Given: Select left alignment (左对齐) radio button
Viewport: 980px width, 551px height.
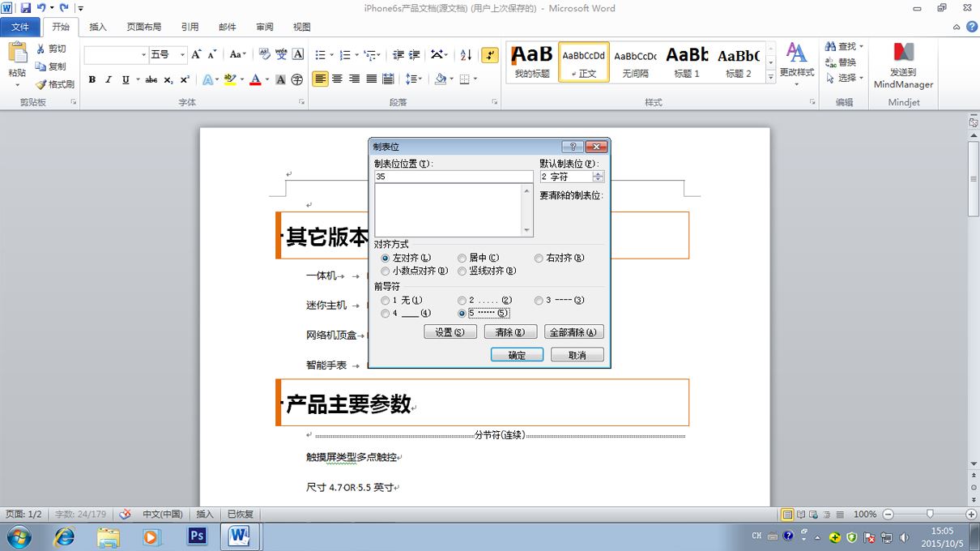Looking at the screenshot, I should coord(386,258).
